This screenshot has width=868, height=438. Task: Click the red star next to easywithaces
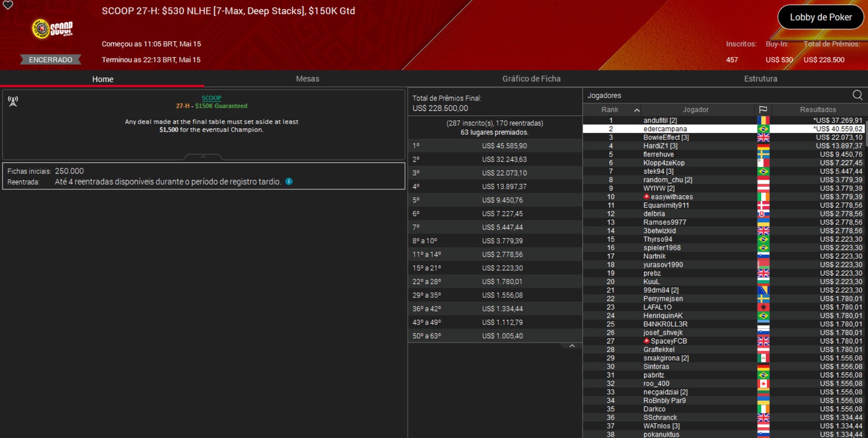point(646,196)
